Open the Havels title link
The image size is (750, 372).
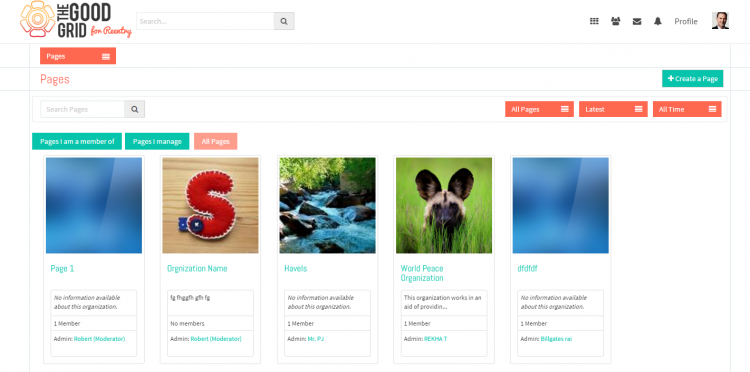(x=296, y=268)
